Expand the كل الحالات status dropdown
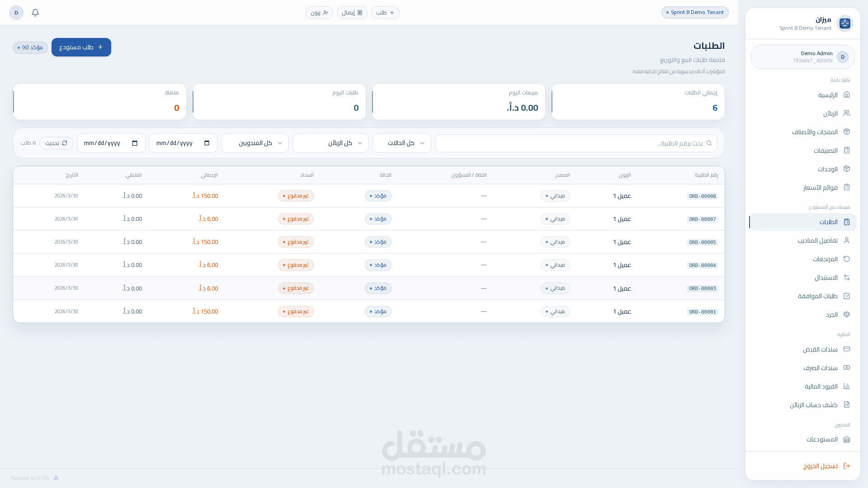 pyautogui.click(x=401, y=143)
